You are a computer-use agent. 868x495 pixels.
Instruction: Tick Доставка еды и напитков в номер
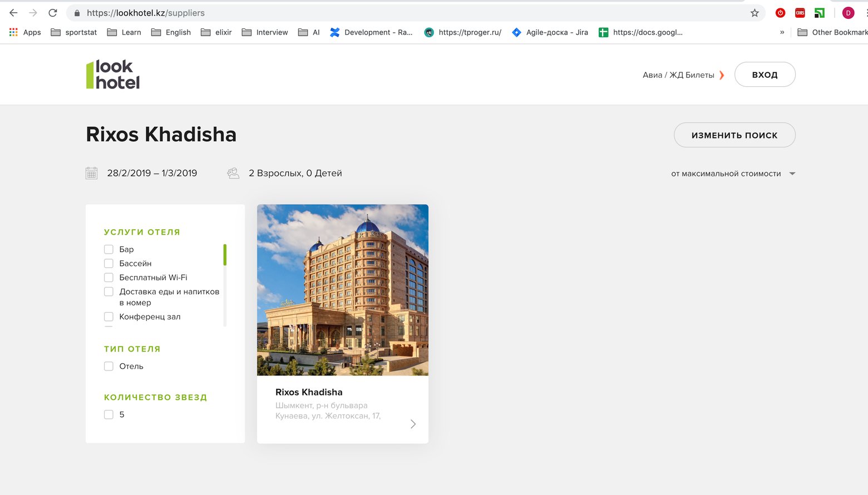[x=108, y=291]
